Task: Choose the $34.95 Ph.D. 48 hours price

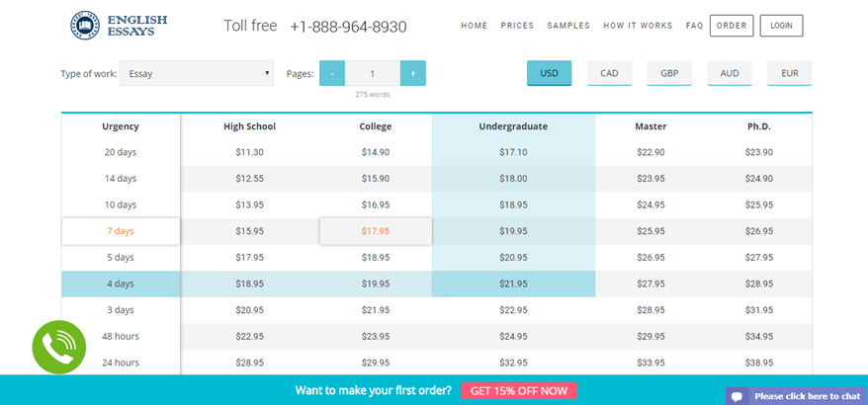Action: pyautogui.click(x=759, y=337)
